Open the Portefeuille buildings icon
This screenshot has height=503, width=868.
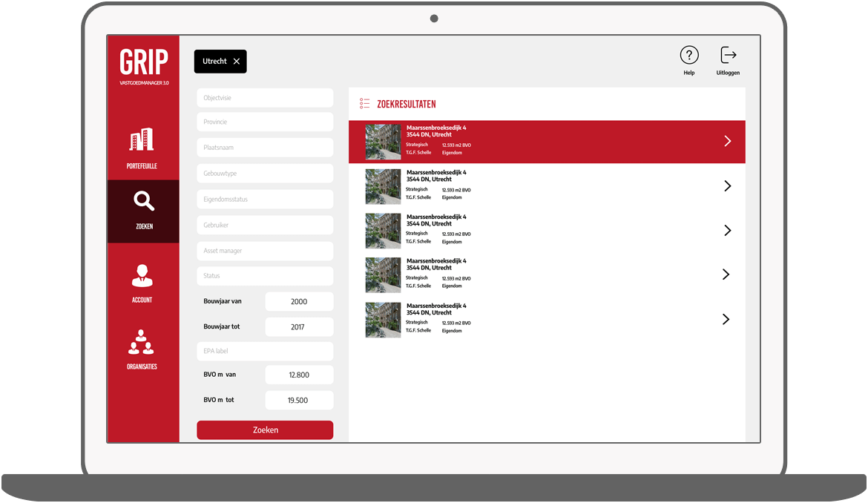[142, 139]
